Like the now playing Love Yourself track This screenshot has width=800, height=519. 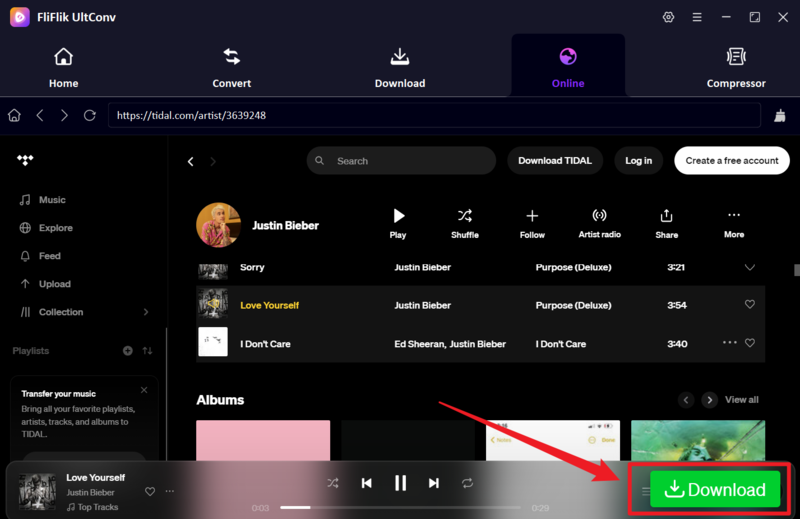pos(149,491)
